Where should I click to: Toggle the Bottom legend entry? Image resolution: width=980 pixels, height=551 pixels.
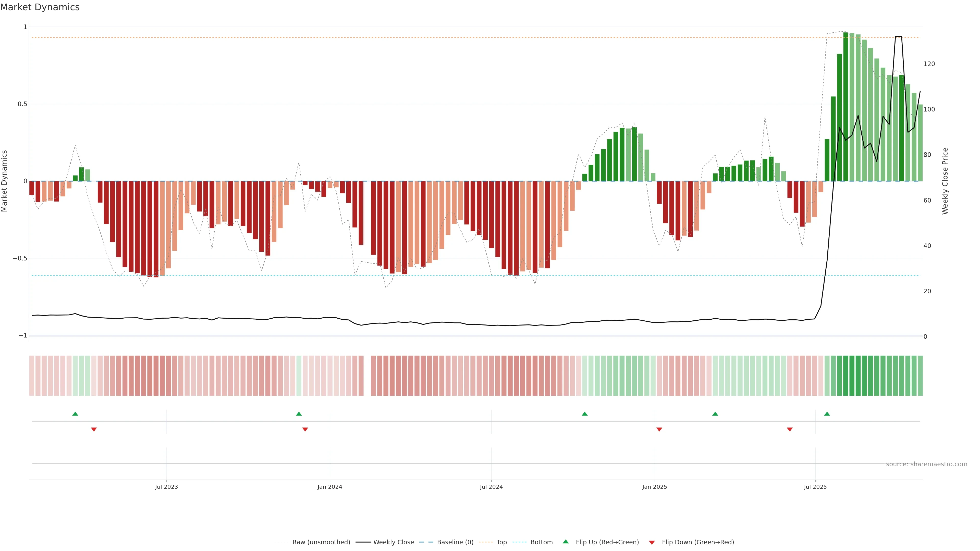click(x=541, y=542)
